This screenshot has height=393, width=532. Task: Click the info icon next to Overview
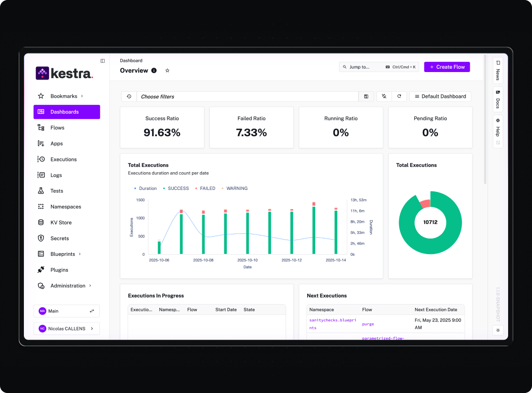tap(154, 71)
